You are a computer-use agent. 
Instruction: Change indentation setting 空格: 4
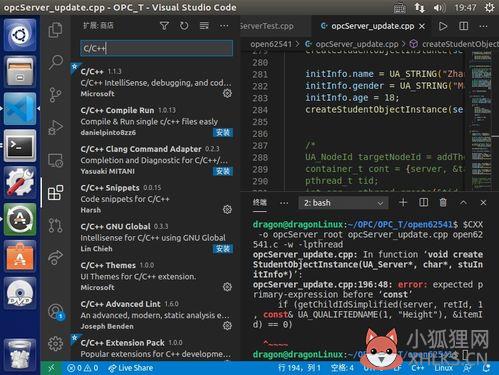pyautogui.click(x=342, y=368)
